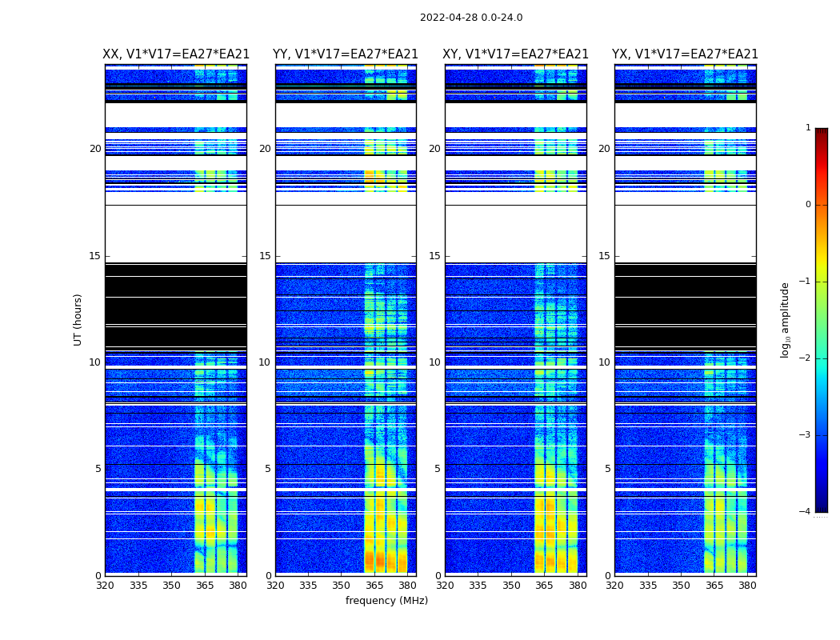Click the log10 amplitude colorbar label

786,319
